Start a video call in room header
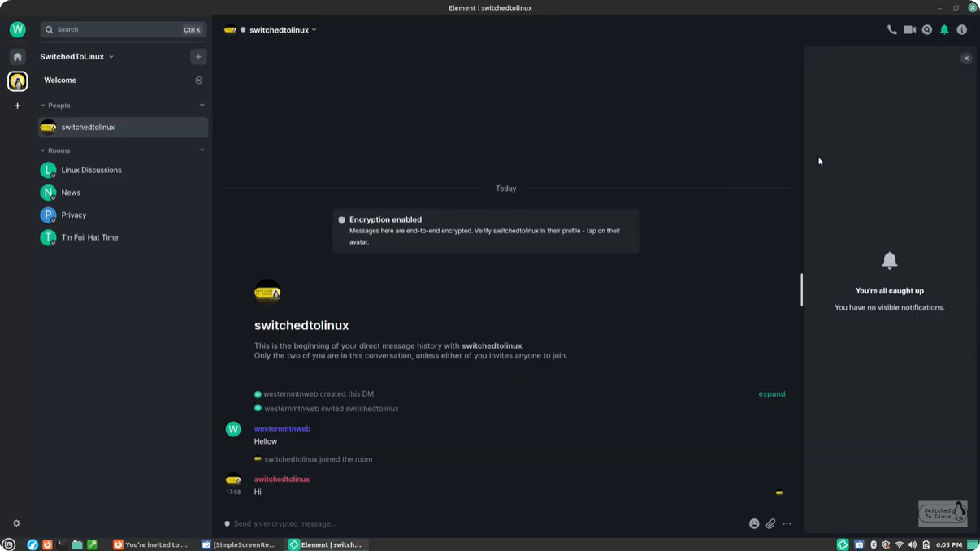 (909, 30)
